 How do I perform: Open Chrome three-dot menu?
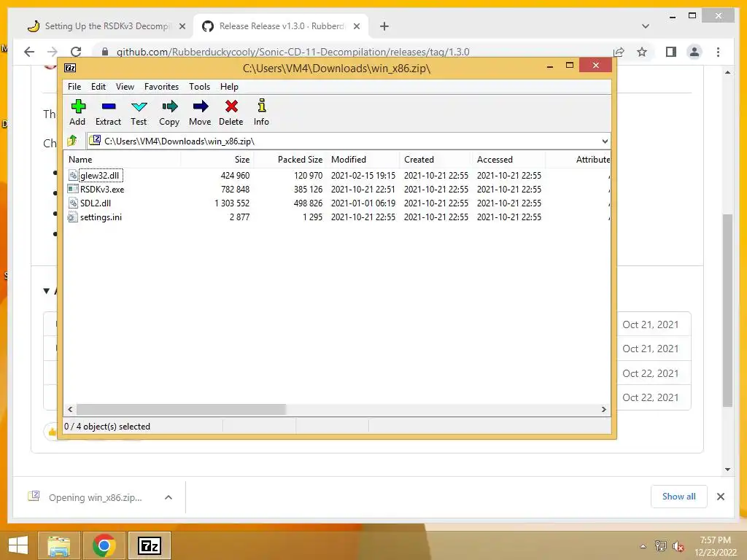pos(718,52)
